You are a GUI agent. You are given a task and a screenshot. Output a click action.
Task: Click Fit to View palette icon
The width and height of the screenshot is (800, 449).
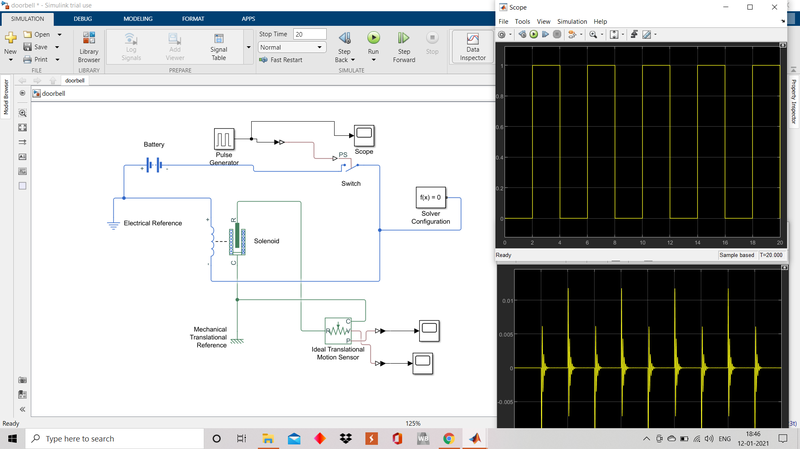coord(22,128)
